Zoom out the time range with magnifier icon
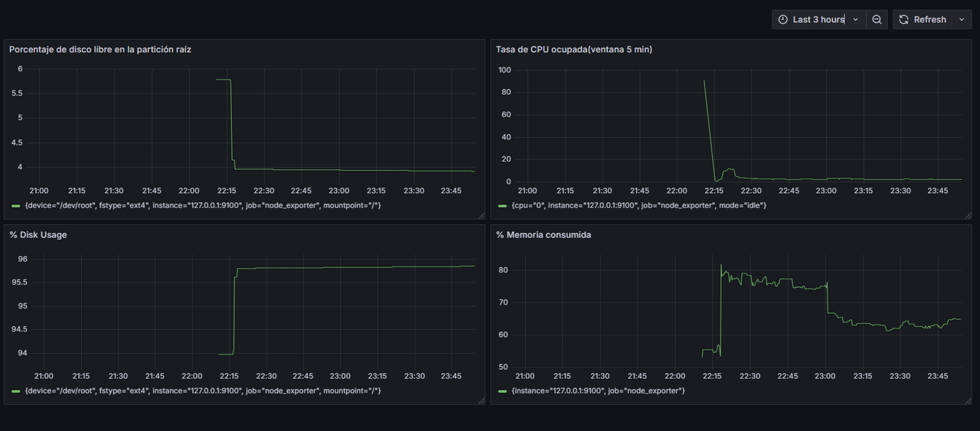 [x=877, y=20]
